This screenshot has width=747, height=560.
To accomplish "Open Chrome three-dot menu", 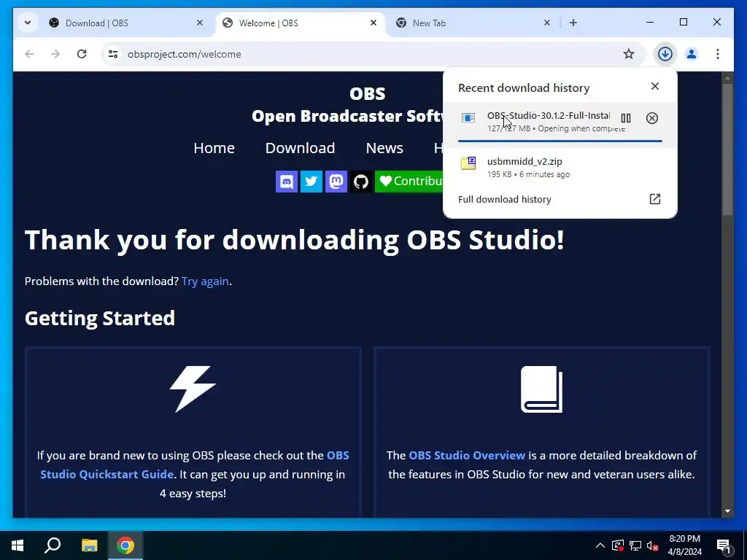I will (718, 54).
